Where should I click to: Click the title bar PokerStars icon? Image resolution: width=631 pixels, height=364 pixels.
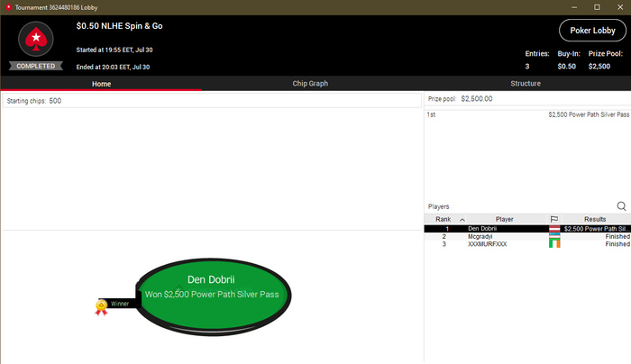(x=8, y=7)
